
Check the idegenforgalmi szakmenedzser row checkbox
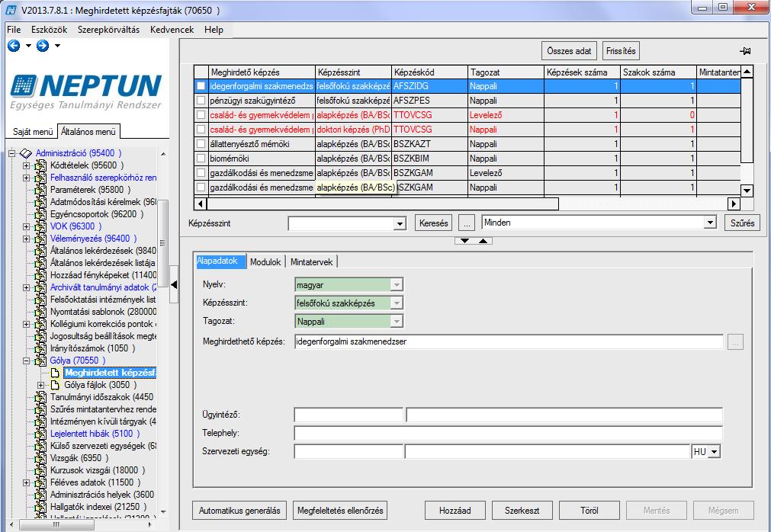pos(201,86)
